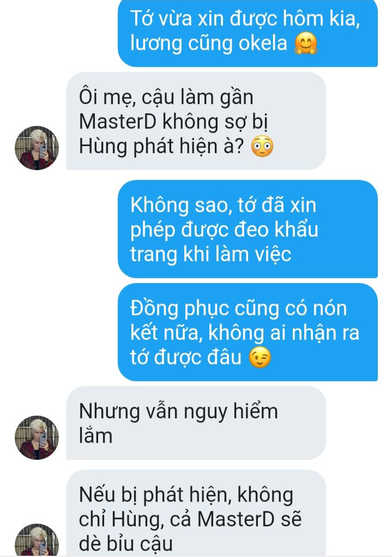
Task: Select the gray bubble starting with Nếu bị phát hiện
Action: point(196,513)
